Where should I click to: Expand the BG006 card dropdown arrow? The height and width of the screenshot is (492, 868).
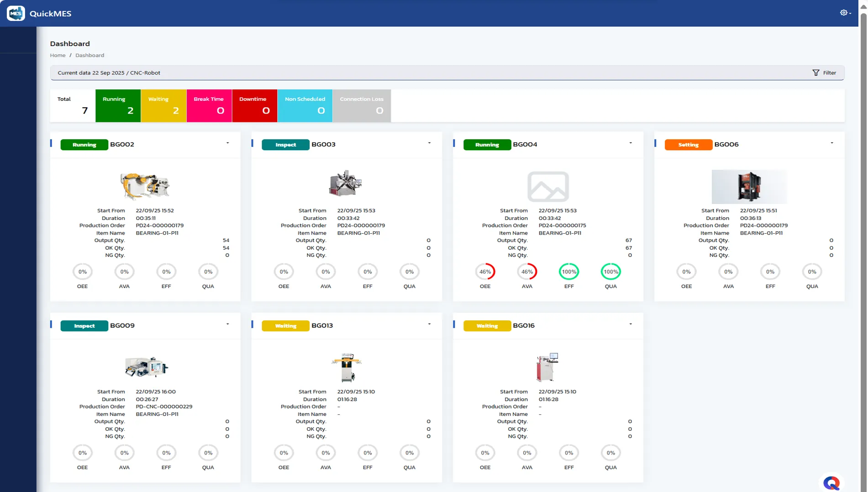831,143
